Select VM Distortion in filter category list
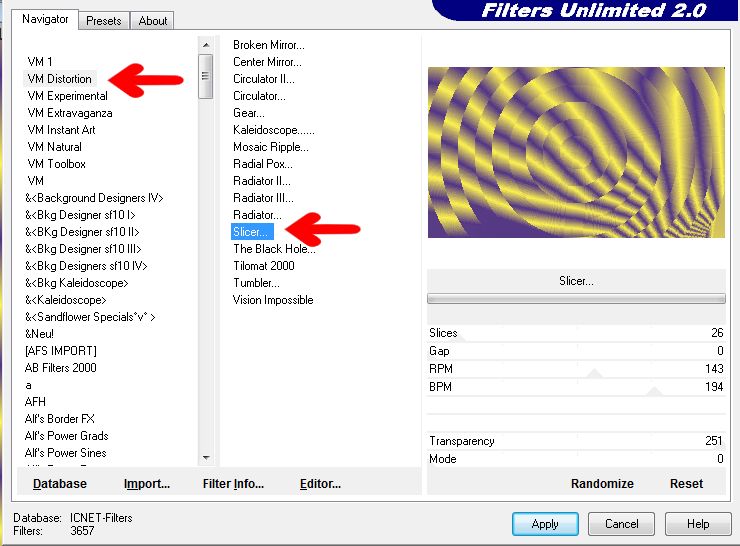 (x=59, y=79)
